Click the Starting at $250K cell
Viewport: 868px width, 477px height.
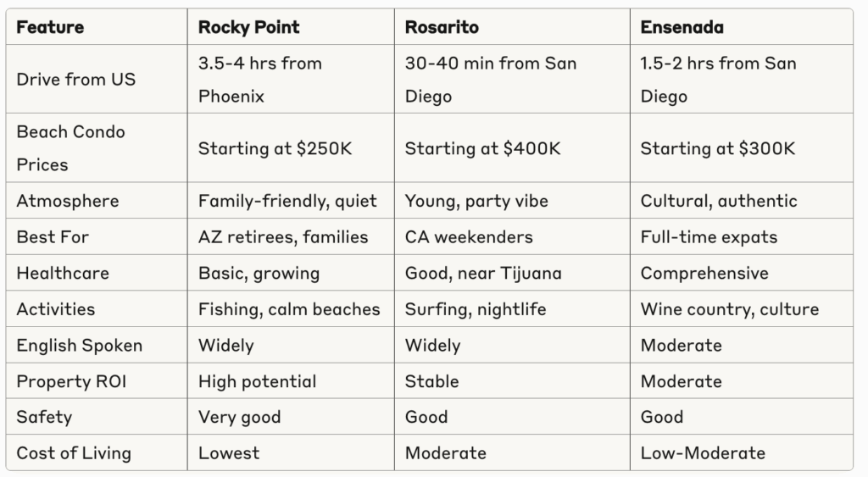[x=275, y=148]
